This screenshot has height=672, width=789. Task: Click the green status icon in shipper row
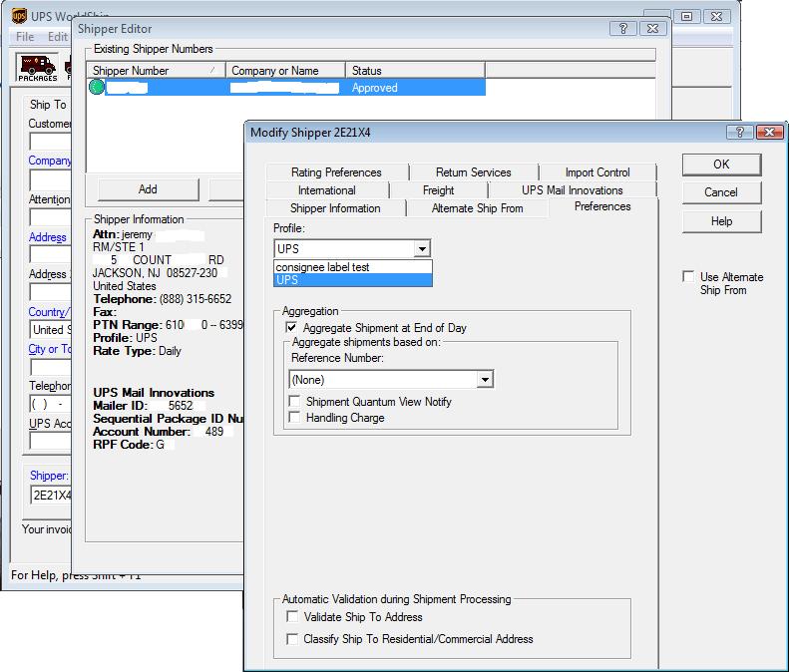[x=96, y=87]
